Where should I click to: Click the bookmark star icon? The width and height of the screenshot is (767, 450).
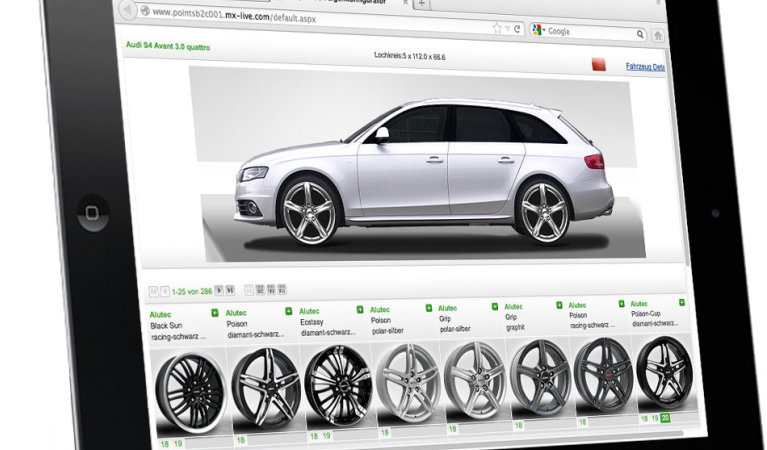pyautogui.click(x=497, y=28)
